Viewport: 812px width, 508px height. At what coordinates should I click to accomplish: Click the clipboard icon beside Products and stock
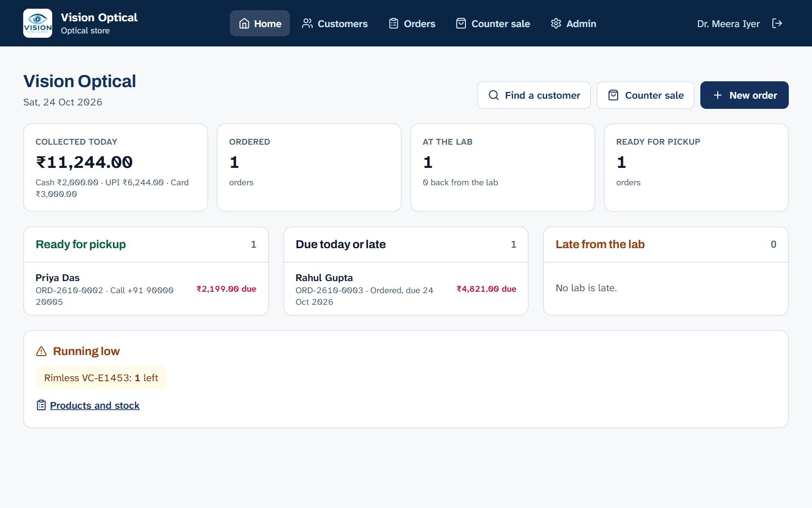42,405
